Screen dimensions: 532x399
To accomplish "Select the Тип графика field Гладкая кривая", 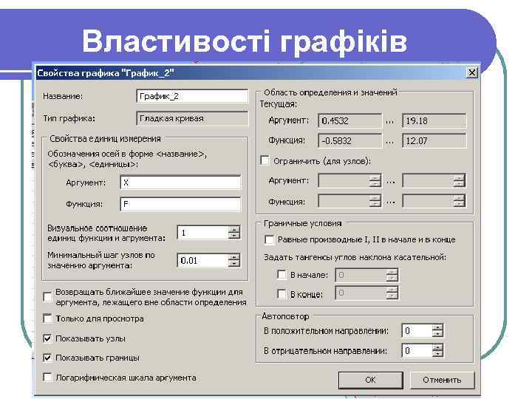I will 192,119.
